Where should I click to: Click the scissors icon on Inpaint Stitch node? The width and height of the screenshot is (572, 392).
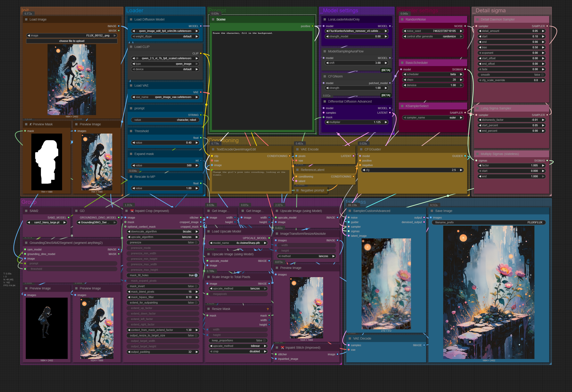(282, 348)
